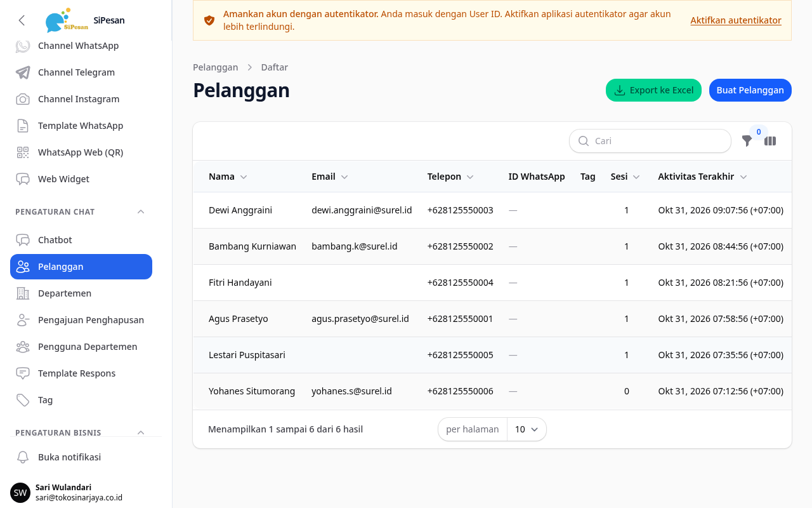Image resolution: width=812 pixels, height=508 pixels.
Task: Sort table by Nama column
Action: click(x=228, y=177)
